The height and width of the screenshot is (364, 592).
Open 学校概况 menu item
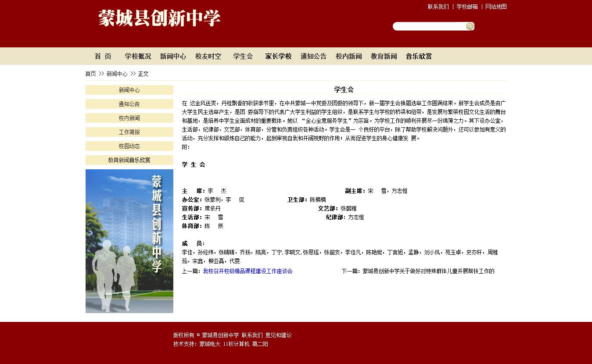pyautogui.click(x=138, y=56)
